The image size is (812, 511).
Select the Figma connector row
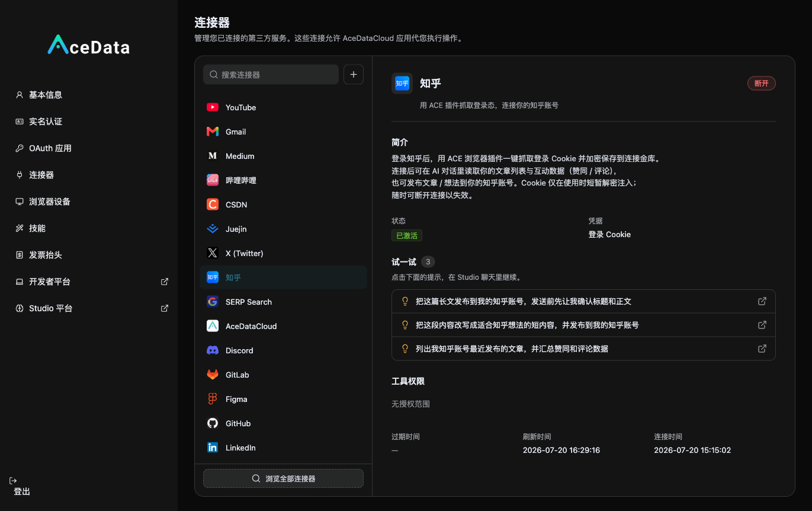click(x=283, y=399)
